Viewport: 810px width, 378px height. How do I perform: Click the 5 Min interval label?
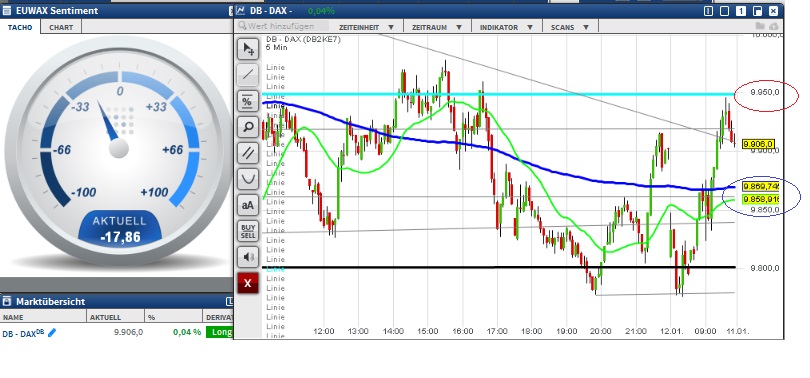pyautogui.click(x=276, y=47)
